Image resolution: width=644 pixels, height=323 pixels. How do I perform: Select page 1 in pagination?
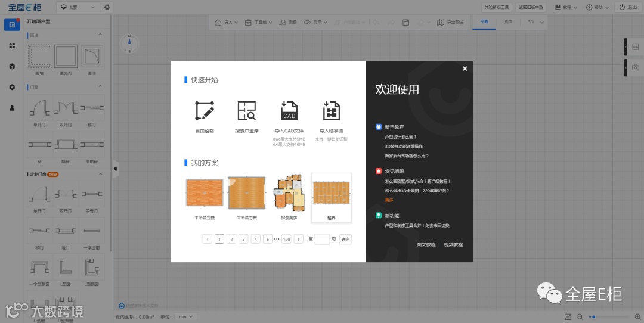(219, 239)
